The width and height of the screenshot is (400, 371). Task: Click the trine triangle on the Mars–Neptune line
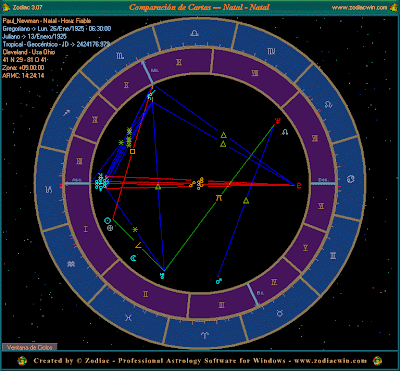[246, 200]
